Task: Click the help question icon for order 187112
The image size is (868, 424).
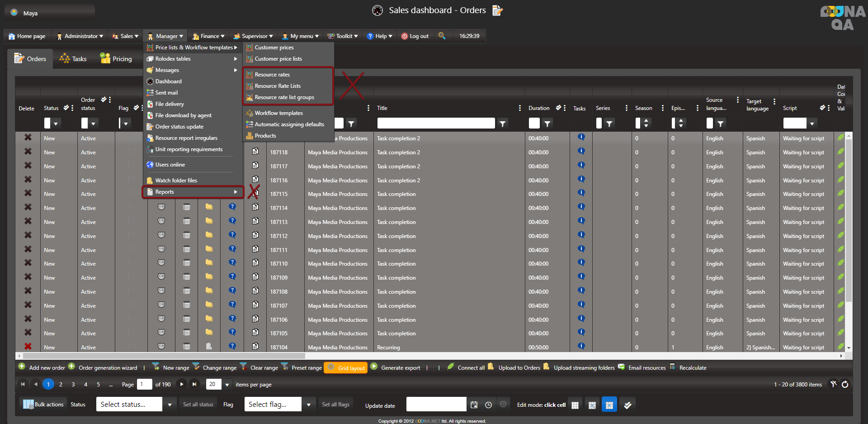Action: 232,235
